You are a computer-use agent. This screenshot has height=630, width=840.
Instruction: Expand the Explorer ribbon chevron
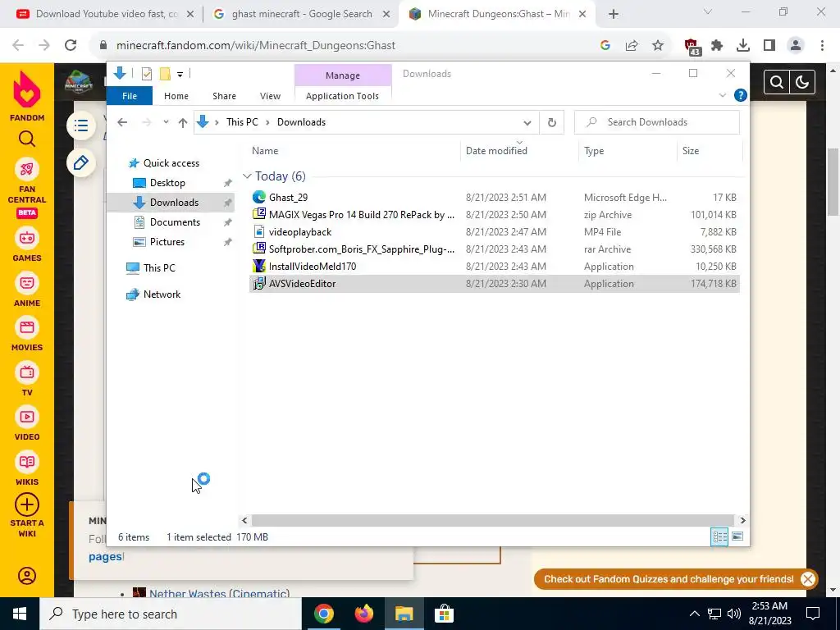point(722,95)
